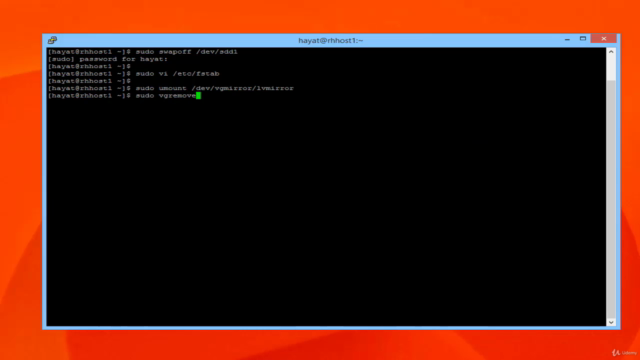The height and width of the screenshot is (360, 640).
Task: Click the terminal scrollbar down arrow
Action: pos(611,322)
